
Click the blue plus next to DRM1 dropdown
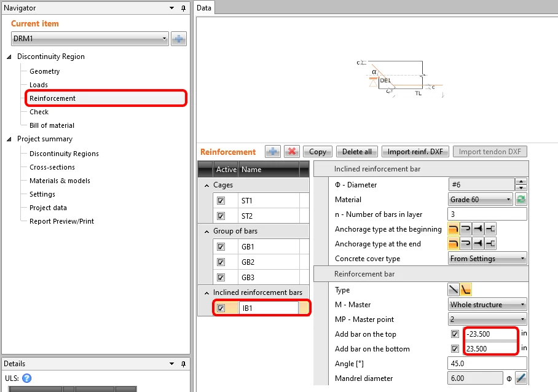click(179, 39)
